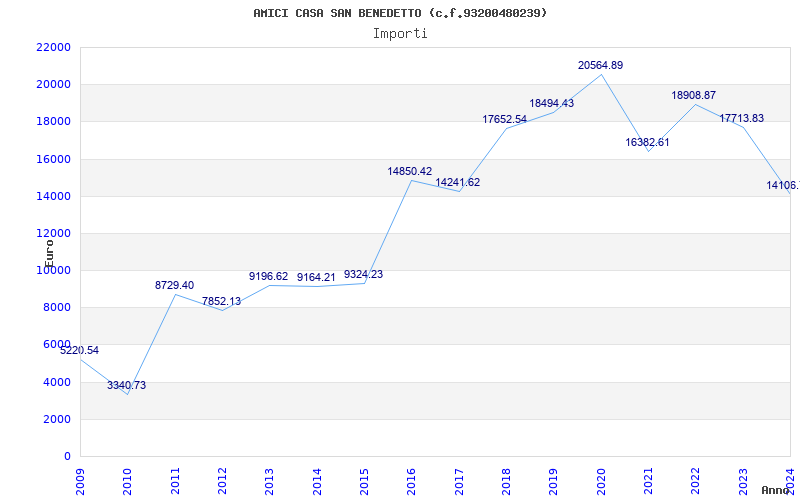Click the x-axis year 2019
This screenshot has width=800, height=500.
(x=554, y=482)
